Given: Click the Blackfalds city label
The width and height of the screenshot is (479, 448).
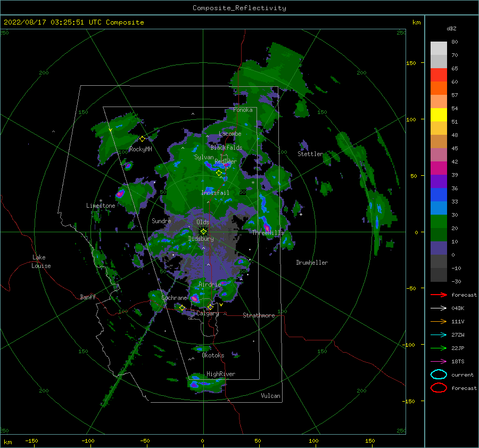Looking at the screenshot, I should 226,148.
